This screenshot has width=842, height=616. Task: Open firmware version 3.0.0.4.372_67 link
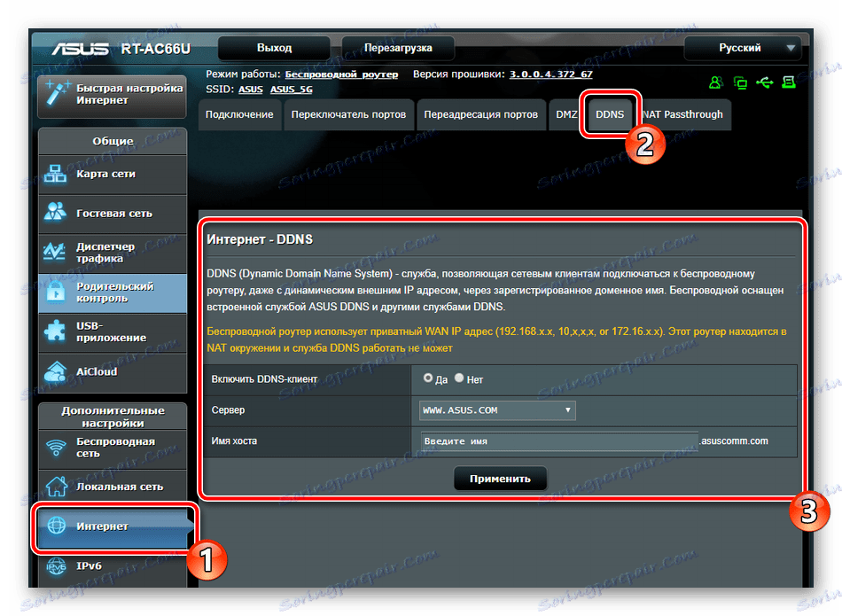551,74
